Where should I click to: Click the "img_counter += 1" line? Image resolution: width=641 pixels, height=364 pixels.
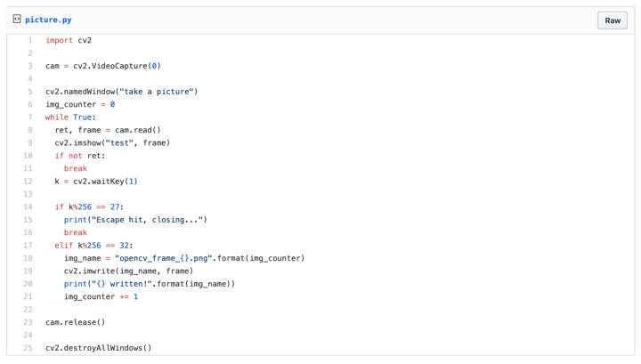click(101, 296)
